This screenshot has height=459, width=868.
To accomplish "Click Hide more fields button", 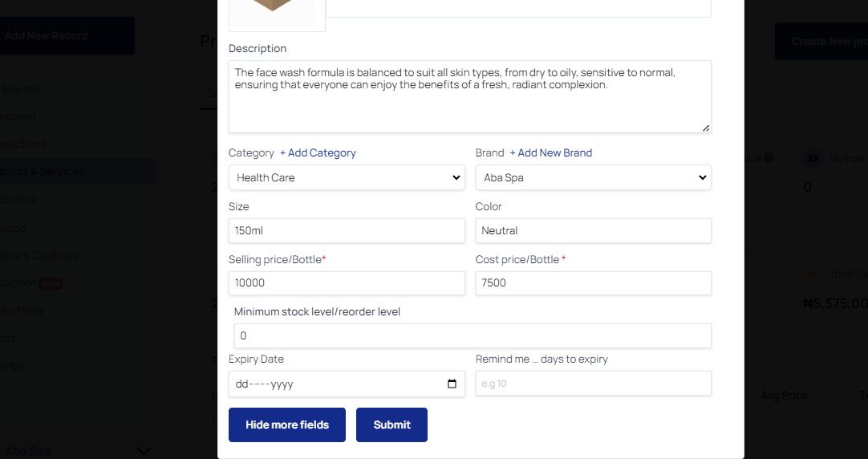I will click(286, 424).
